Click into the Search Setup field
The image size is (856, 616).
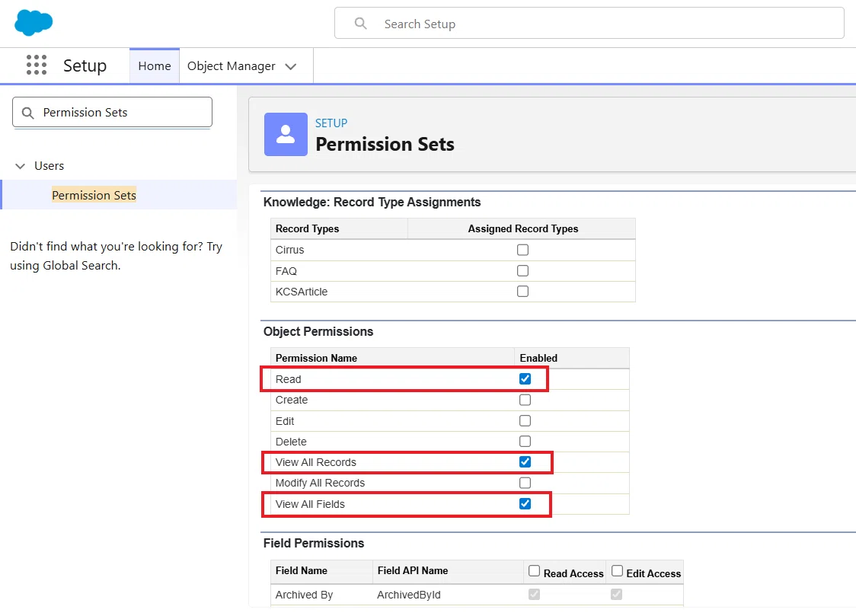pyautogui.click(x=589, y=24)
